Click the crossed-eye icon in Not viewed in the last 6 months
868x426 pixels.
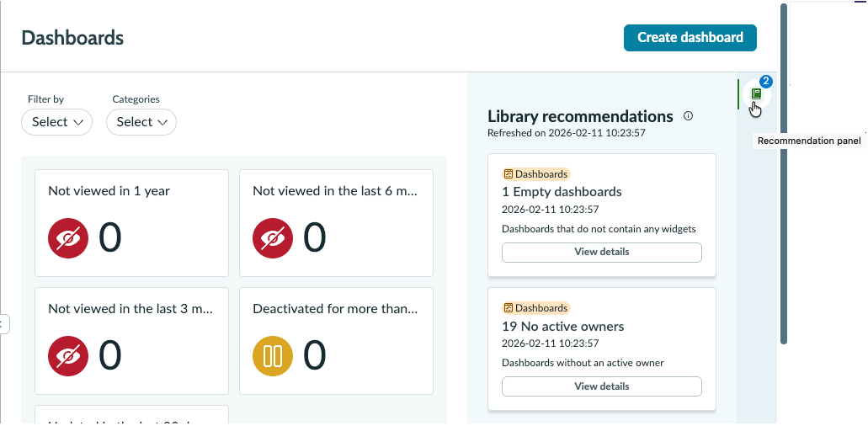click(x=273, y=238)
